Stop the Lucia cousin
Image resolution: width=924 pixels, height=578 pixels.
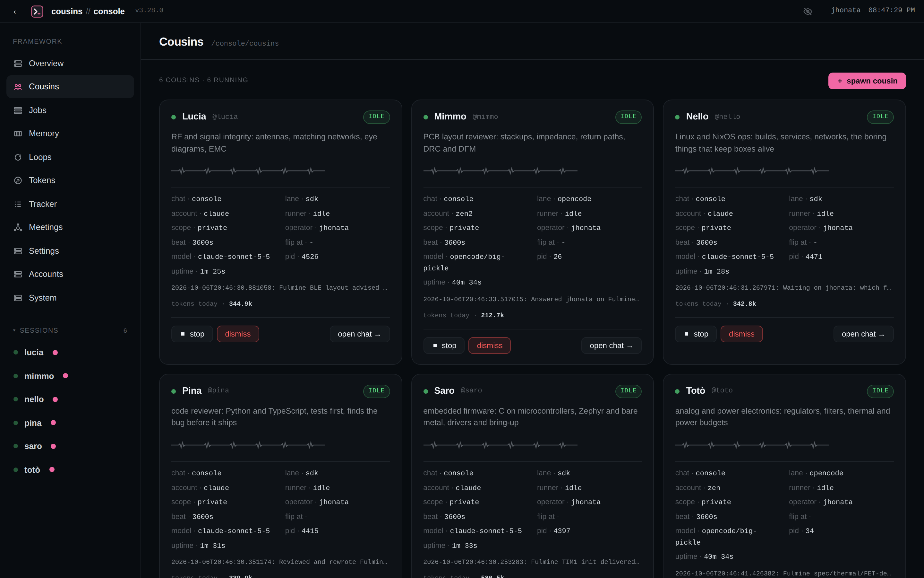(x=192, y=334)
